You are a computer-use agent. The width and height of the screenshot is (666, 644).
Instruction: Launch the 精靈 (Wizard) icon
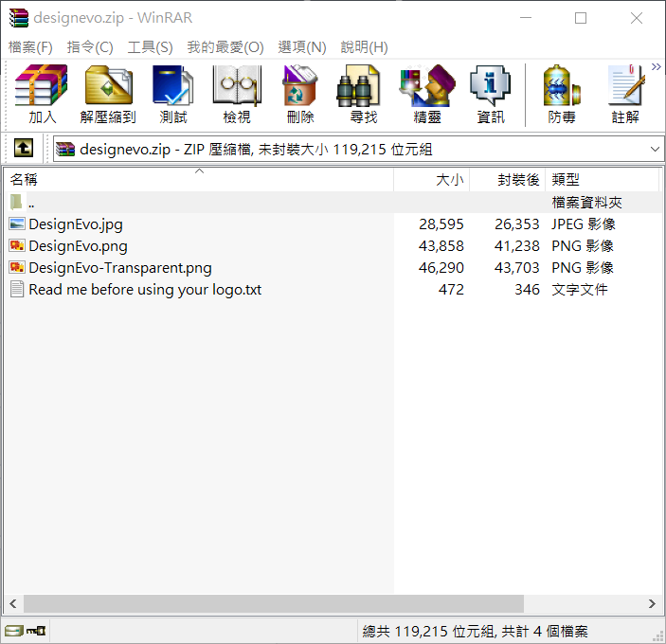427,85
